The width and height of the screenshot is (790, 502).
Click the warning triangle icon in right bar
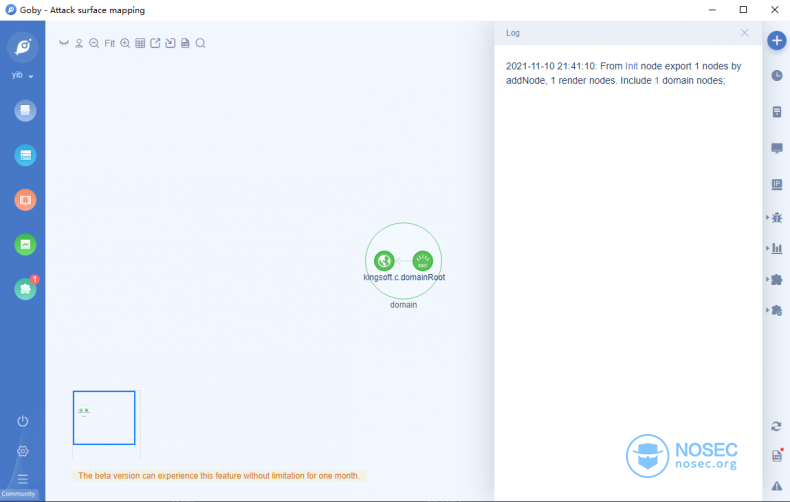point(777,486)
